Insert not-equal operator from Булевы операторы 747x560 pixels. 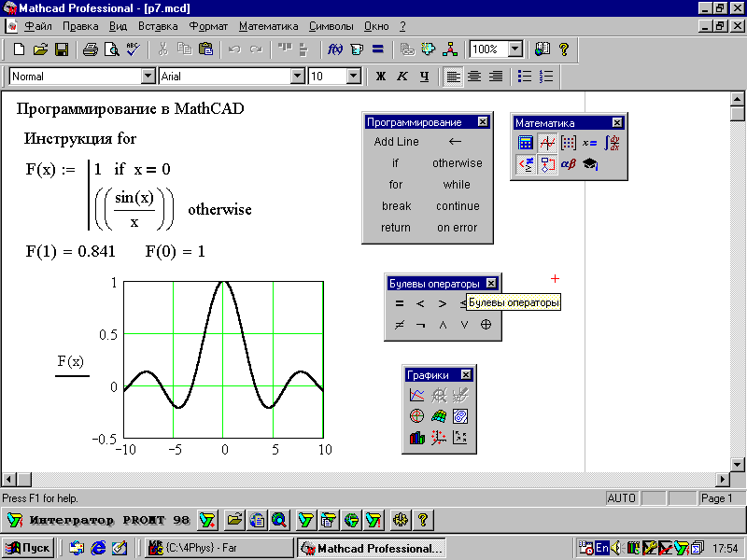(400, 325)
